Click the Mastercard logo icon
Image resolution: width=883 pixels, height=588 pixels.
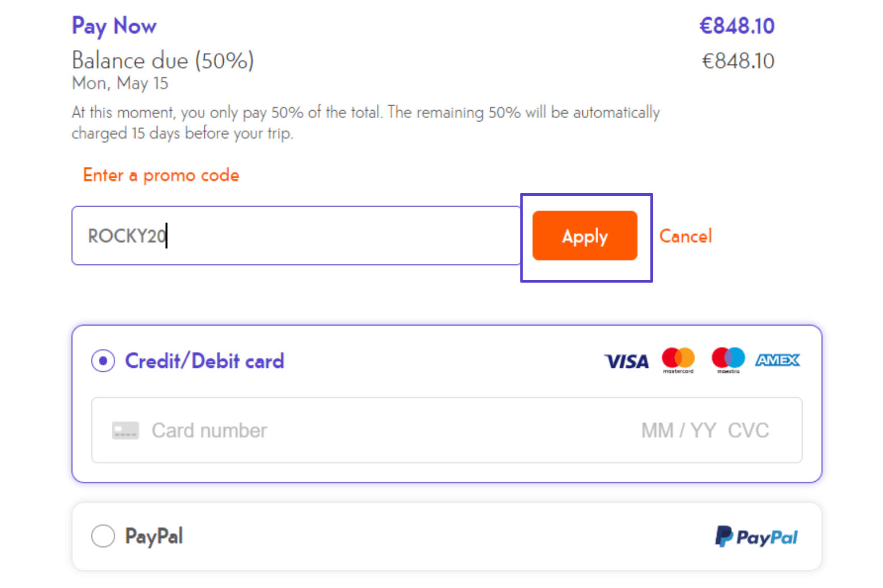click(x=678, y=358)
